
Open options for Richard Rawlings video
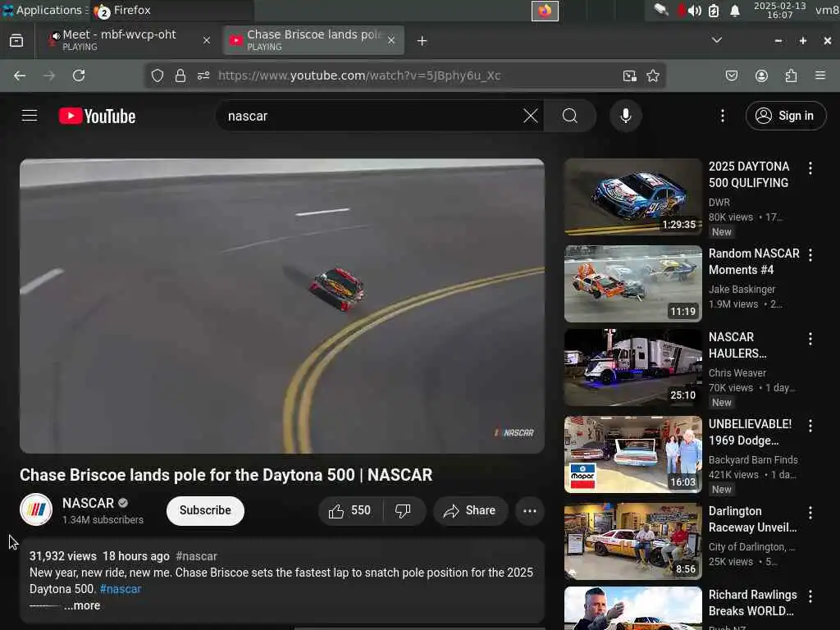(810, 596)
